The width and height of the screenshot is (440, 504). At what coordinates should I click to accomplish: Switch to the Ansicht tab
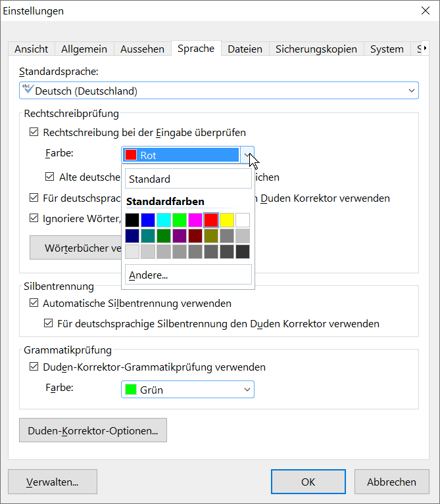pyautogui.click(x=31, y=49)
